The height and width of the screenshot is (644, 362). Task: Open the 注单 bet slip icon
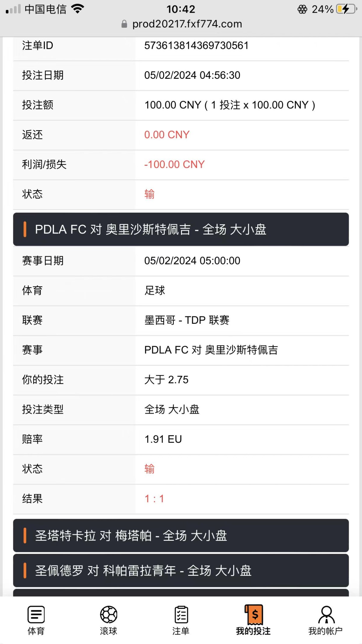coord(181,614)
